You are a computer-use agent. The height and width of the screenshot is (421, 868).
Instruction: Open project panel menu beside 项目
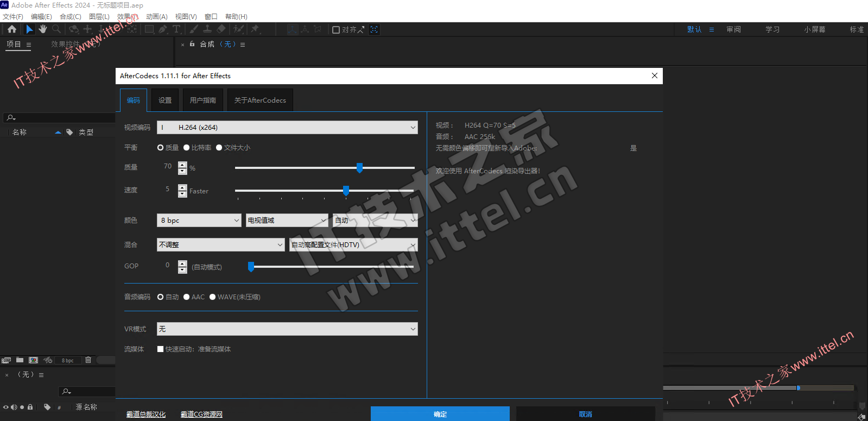point(29,45)
